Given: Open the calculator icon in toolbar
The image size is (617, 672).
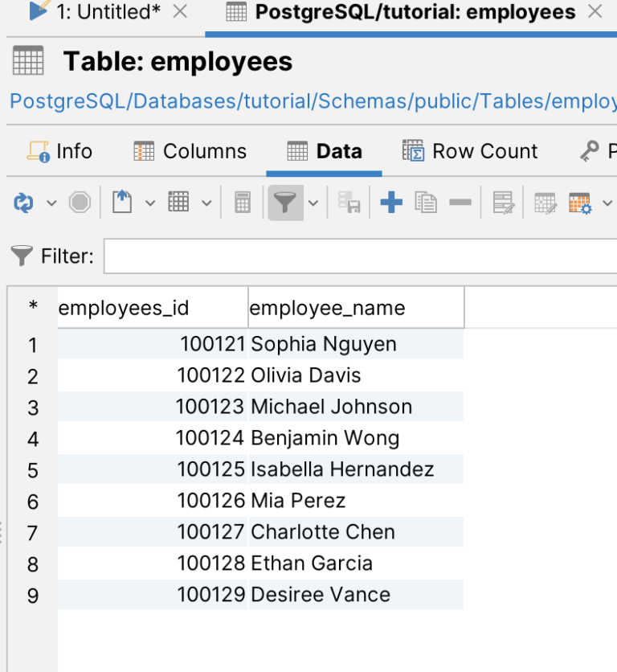Looking at the screenshot, I should [x=243, y=203].
